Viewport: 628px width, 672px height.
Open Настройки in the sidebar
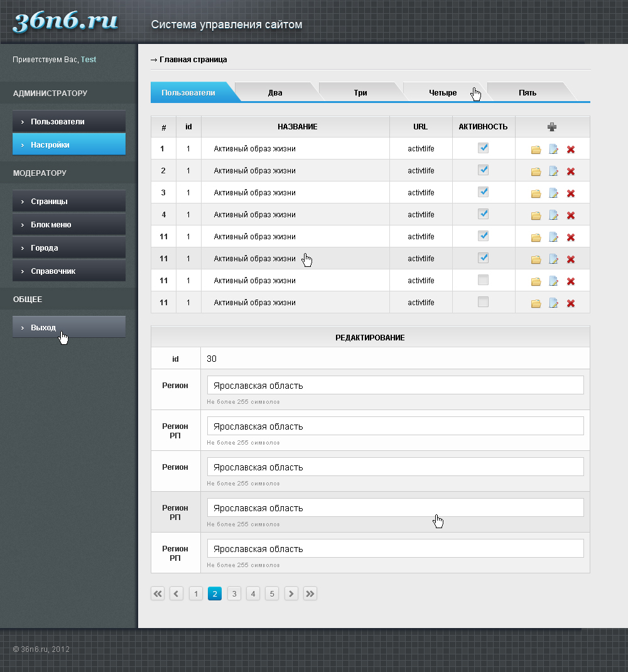(69, 144)
